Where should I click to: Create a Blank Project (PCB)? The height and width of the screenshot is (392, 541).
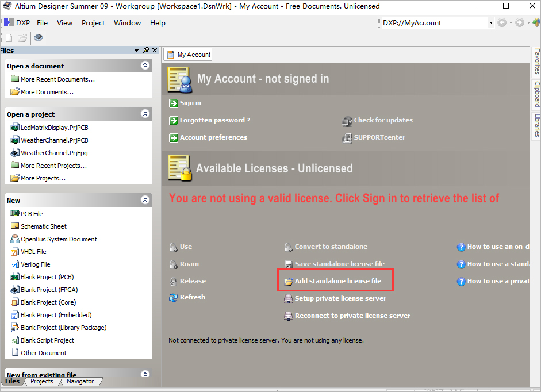tap(47, 277)
